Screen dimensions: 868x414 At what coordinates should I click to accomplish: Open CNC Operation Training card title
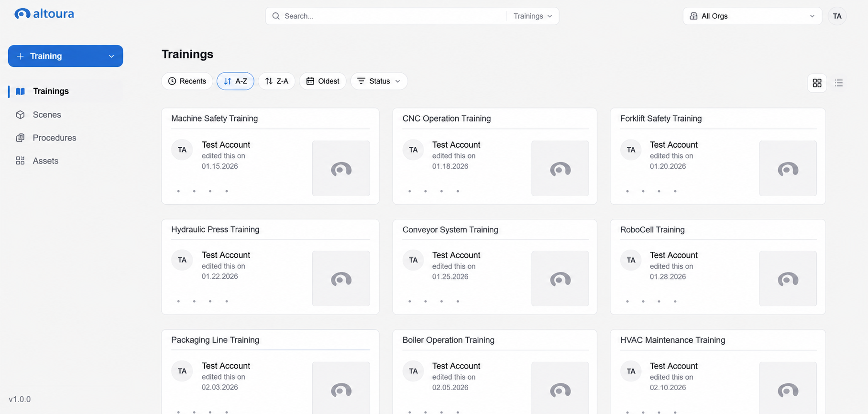coord(447,118)
